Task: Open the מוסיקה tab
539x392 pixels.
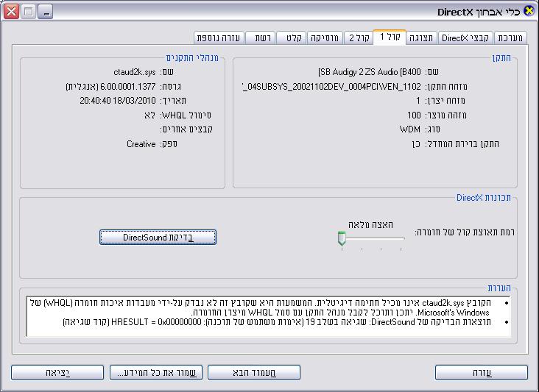Action: tap(325, 38)
